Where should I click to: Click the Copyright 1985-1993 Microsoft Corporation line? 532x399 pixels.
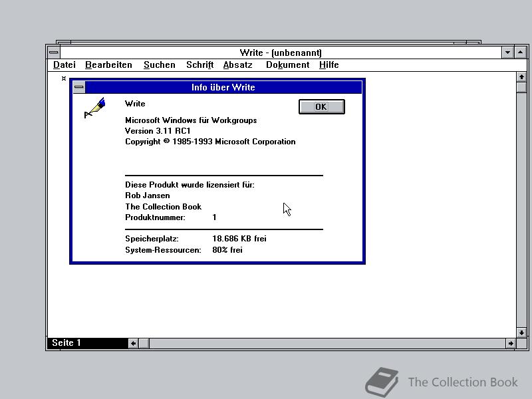click(210, 142)
